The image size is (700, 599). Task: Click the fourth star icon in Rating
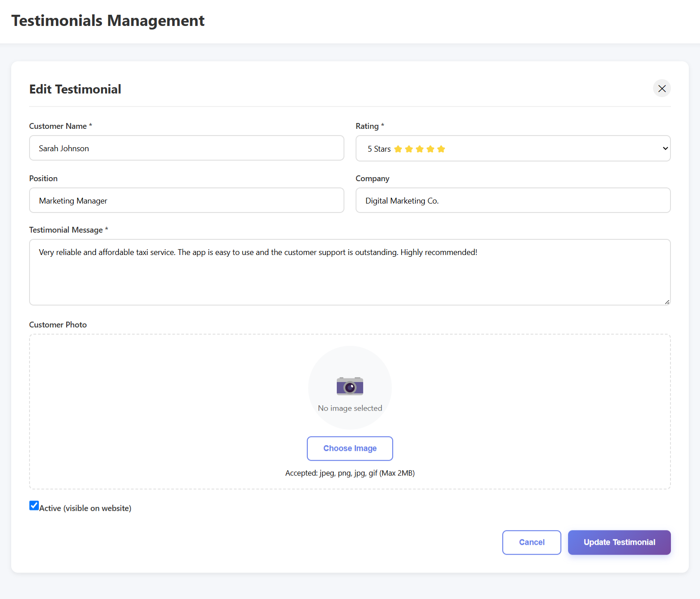pos(430,149)
